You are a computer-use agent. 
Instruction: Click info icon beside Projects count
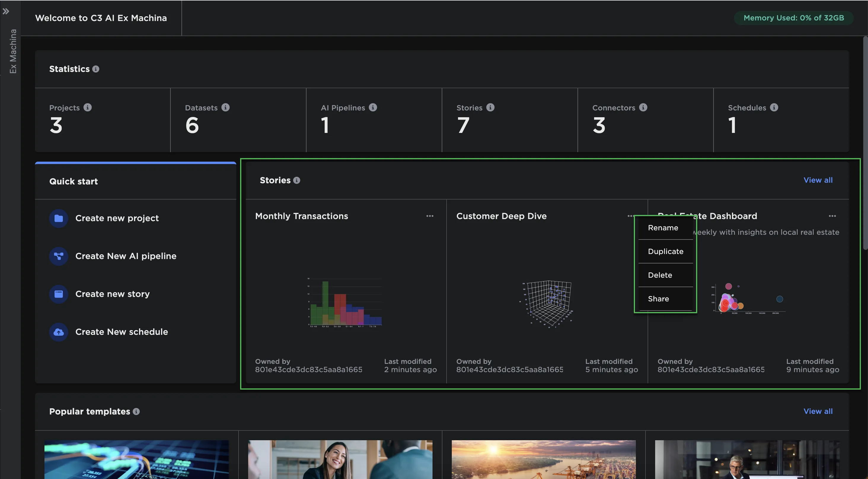pos(88,107)
